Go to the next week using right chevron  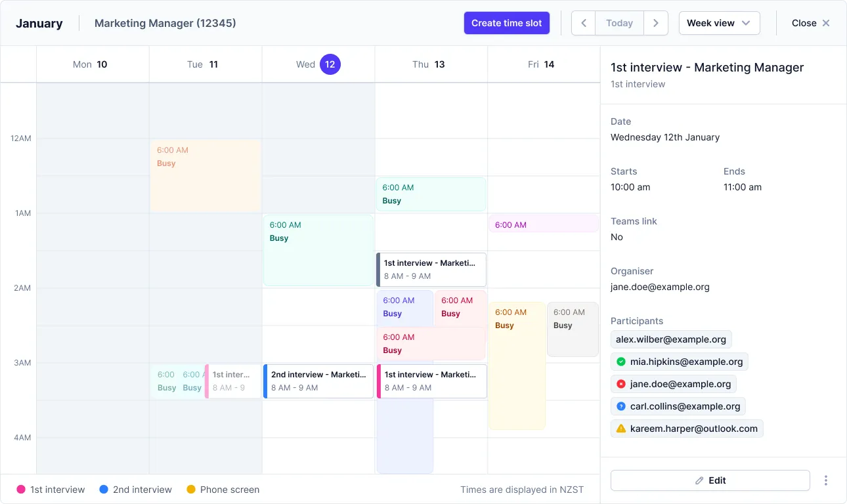tap(655, 23)
